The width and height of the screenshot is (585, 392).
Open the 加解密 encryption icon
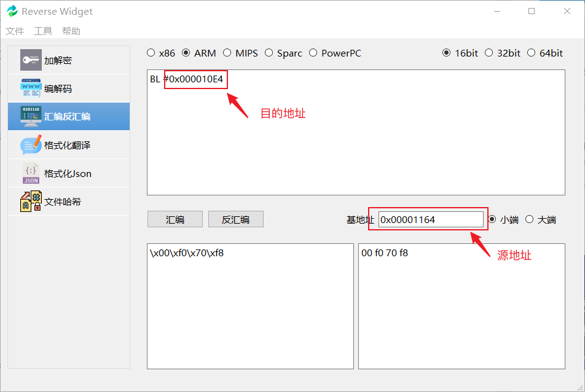[x=31, y=60]
